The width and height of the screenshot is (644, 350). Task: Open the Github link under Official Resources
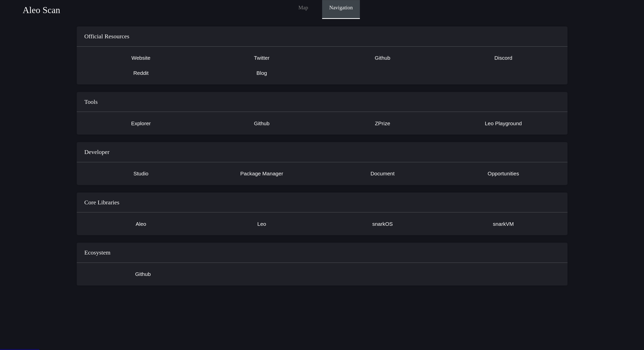coord(382,58)
